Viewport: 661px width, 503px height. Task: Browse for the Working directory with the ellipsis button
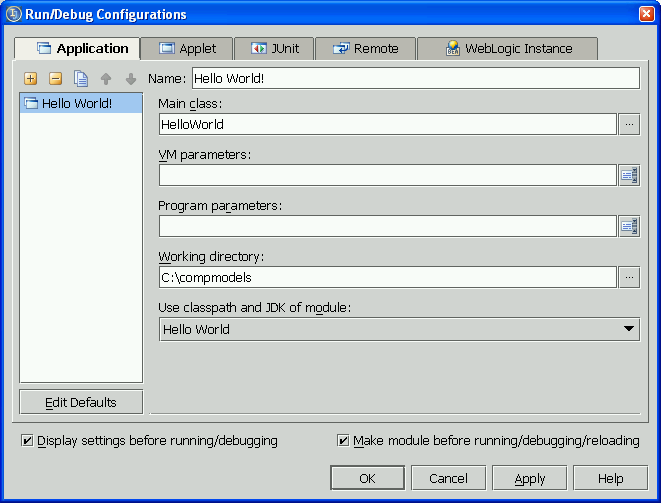[x=629, y=277]
